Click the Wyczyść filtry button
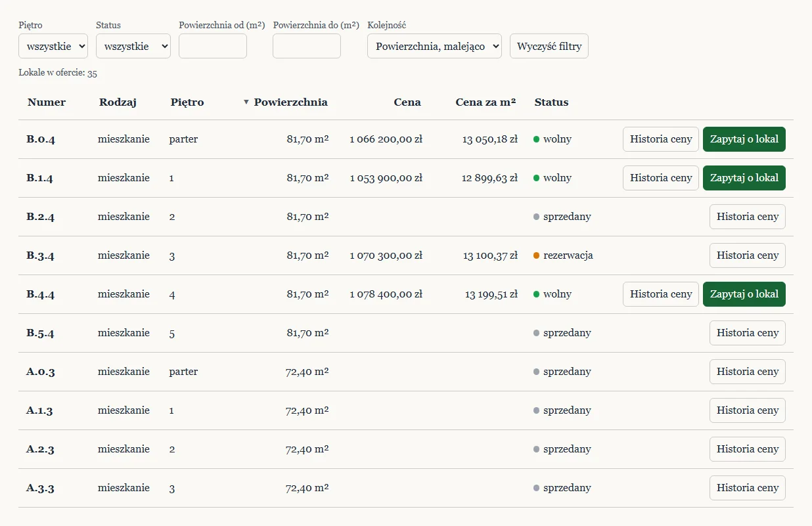This screenshot has width=812, height=526. pos(549,46)
